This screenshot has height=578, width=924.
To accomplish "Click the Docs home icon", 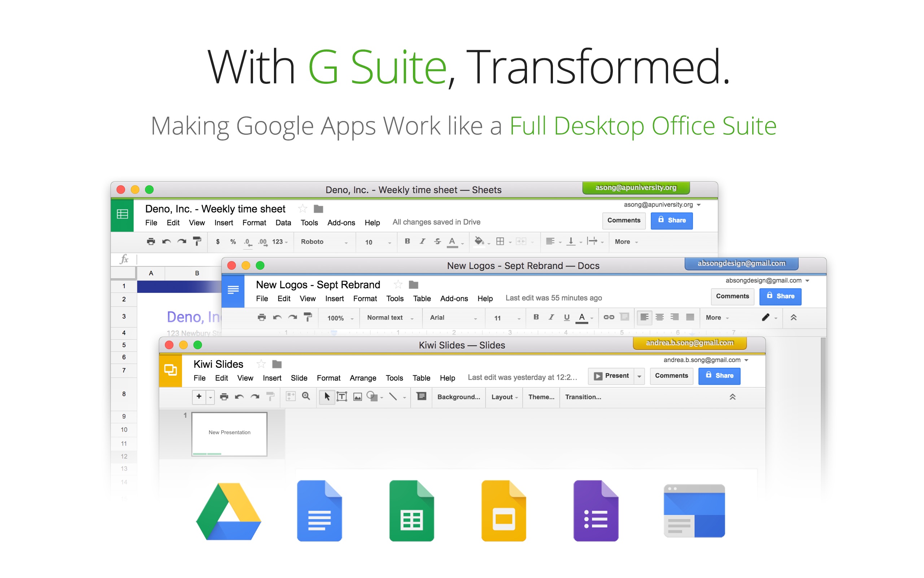I will tap(233, 290).
